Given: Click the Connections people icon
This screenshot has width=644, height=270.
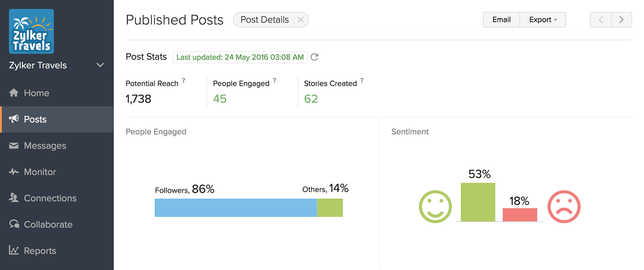Looking at the screenshot, I should point(14,198).
